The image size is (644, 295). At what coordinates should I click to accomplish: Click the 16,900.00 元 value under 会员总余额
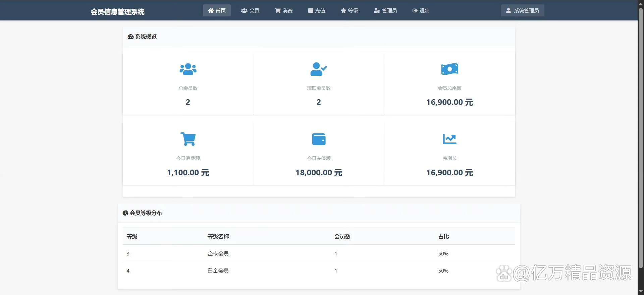coord(449,102)
